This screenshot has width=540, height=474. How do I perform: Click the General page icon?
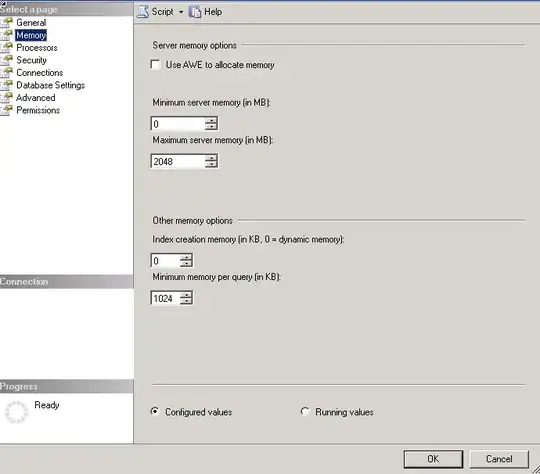(7, 22)
